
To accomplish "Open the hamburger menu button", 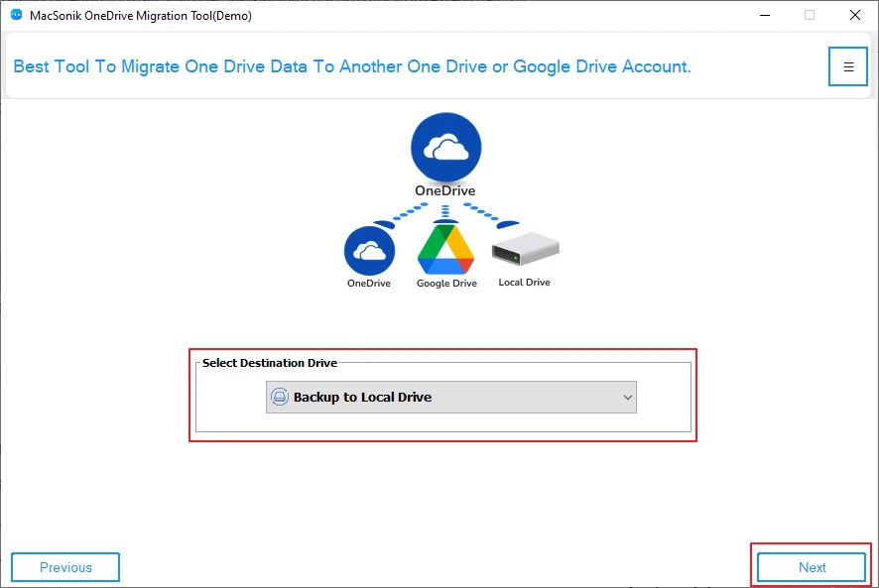I will [x=848, y=66].
